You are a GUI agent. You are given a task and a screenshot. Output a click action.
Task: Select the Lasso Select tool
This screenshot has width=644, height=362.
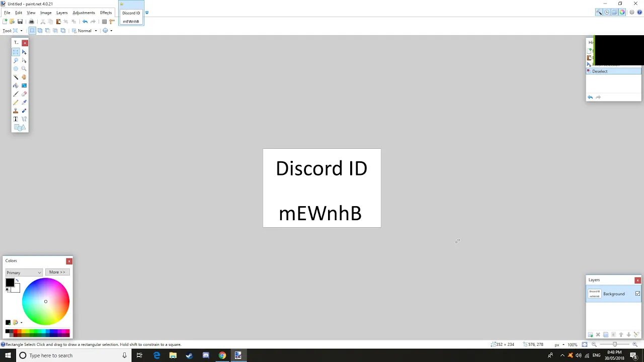coord(16,60)
